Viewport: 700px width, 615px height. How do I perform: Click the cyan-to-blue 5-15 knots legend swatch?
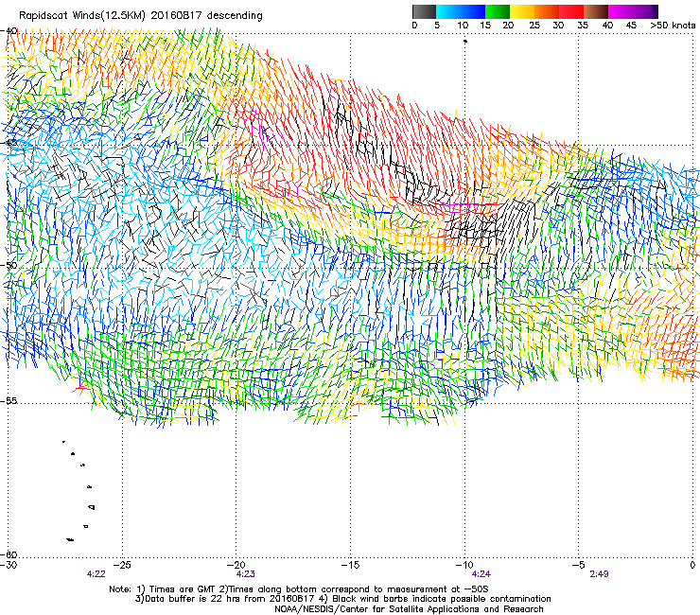pyautogui.click(x=461, y=11)
